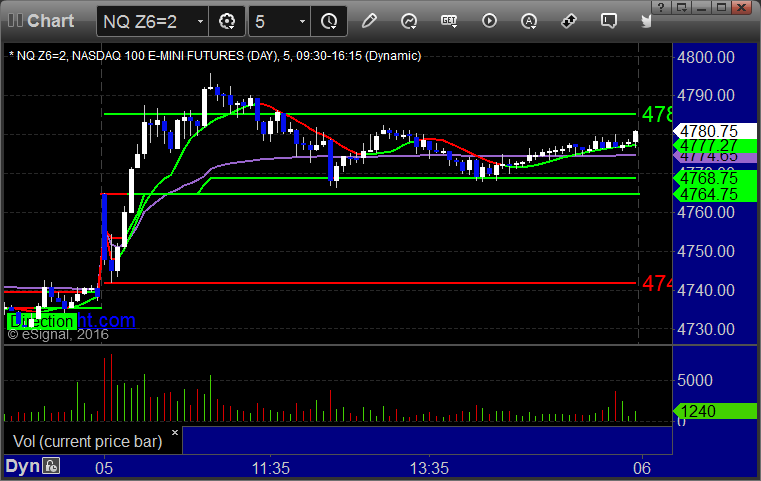Click the 4764.75 green price marker
The width and height of the screenshot is (761, 481).
click(x=714, y=194)
